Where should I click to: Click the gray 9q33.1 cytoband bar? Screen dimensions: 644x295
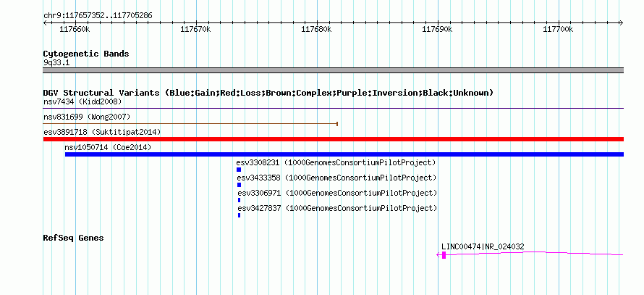(x=333, y=70)
